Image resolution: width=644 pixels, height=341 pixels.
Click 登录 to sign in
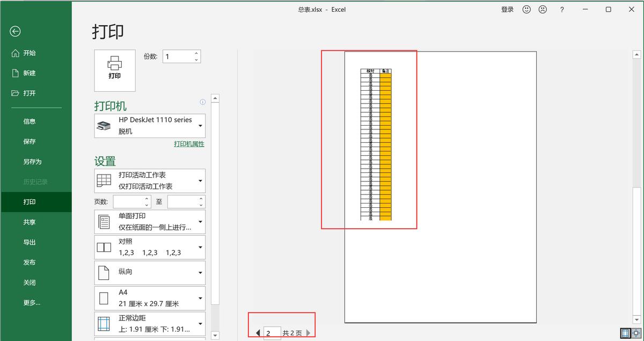pyautogui.click(x=507, y=9)
